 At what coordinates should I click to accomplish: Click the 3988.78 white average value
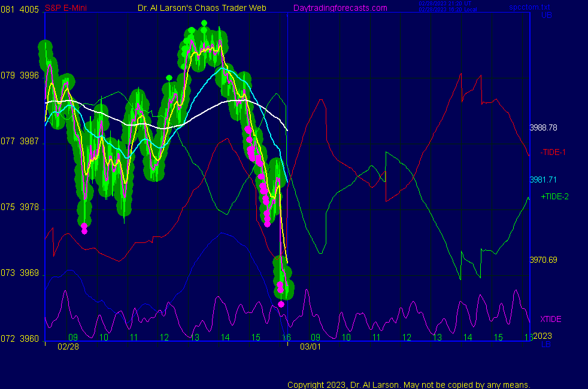pos(543,128)
